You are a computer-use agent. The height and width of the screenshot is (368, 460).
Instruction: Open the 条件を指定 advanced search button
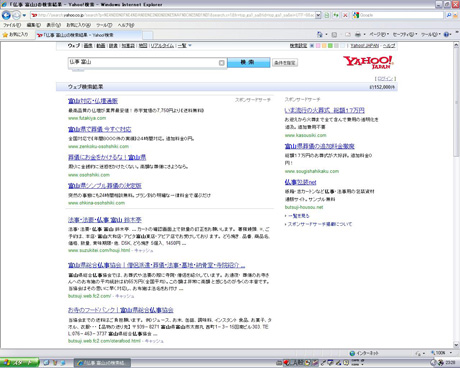click(285, 63)
